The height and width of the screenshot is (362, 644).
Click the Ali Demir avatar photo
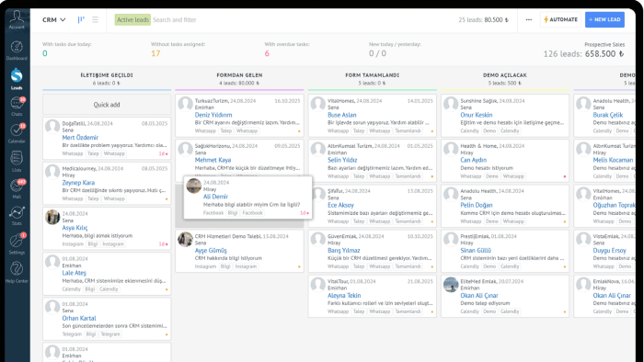194,186
